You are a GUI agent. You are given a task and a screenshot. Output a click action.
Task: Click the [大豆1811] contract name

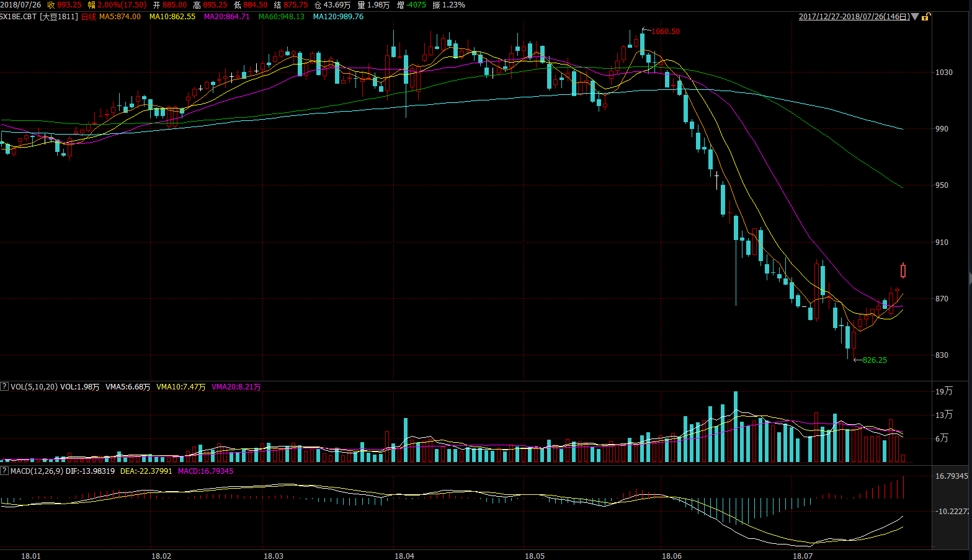[59, 17]
